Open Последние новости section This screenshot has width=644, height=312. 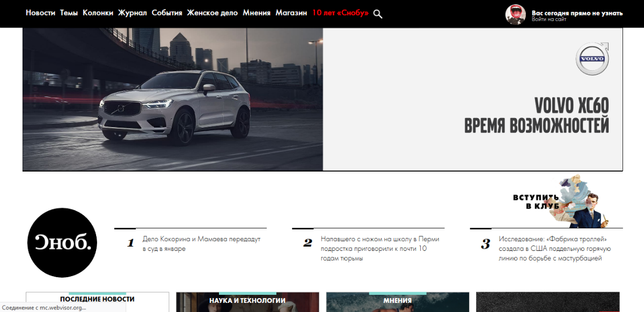click(97, 299)
